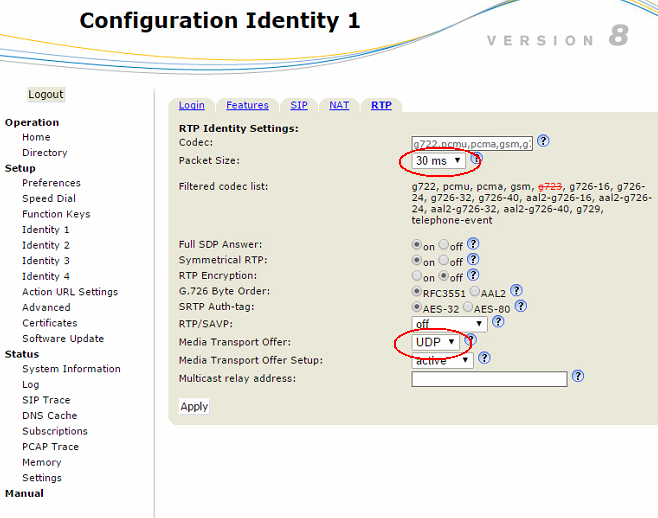Image resolution: width=658 pixels, height=518 pixels.
Task: Show help for RTP Encryption option
Action: point(473,276)
